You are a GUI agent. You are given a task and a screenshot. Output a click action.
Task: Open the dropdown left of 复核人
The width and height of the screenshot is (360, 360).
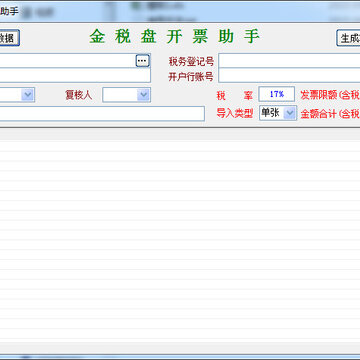point(28,95)
